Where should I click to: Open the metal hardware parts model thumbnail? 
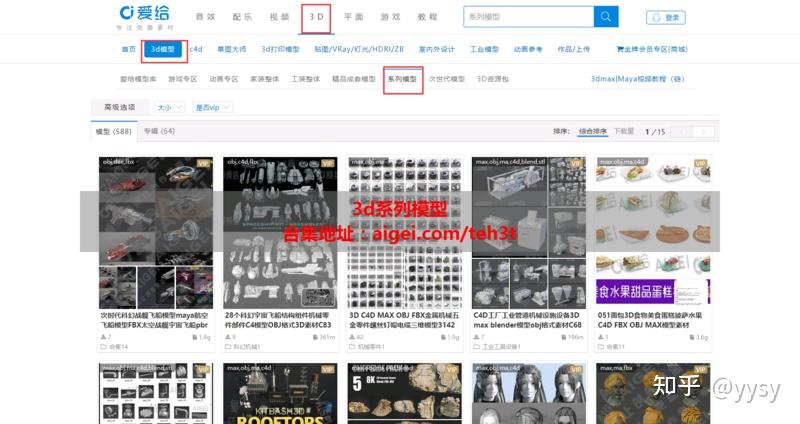pos(405,233)
